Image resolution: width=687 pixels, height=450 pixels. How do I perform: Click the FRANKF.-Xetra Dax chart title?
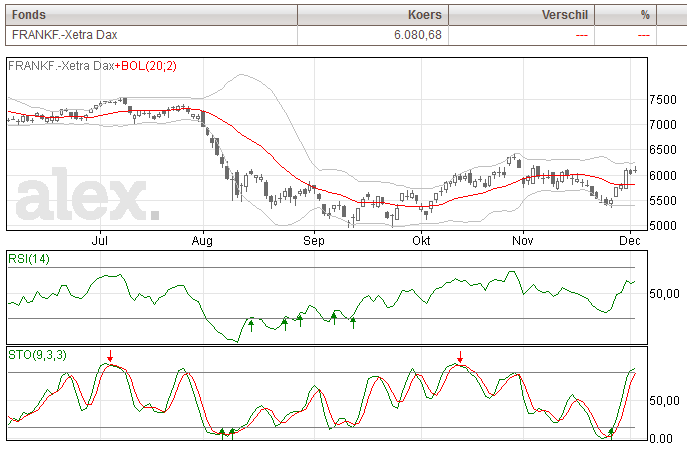click(x=61, y=66)
